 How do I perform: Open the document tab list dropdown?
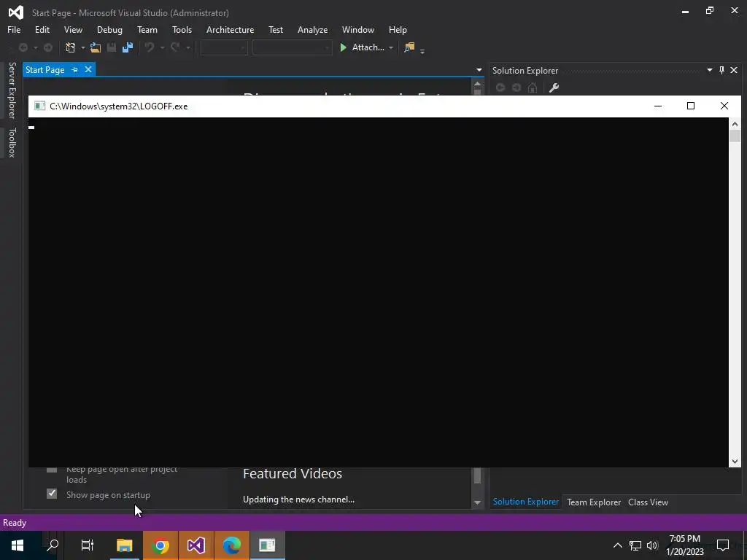coord(479,70)
